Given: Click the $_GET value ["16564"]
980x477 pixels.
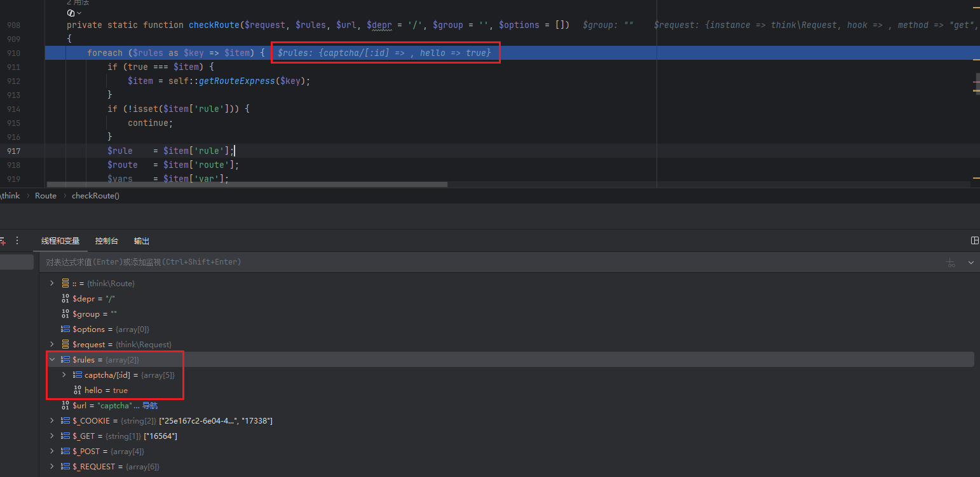Looking at the screenshot, I should [x=160, y=436].
